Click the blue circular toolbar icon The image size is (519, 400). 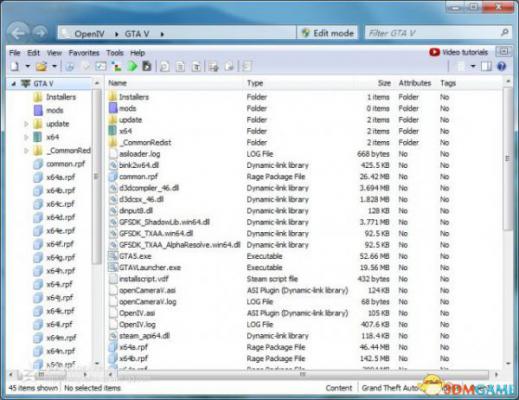tap(69, 67)
